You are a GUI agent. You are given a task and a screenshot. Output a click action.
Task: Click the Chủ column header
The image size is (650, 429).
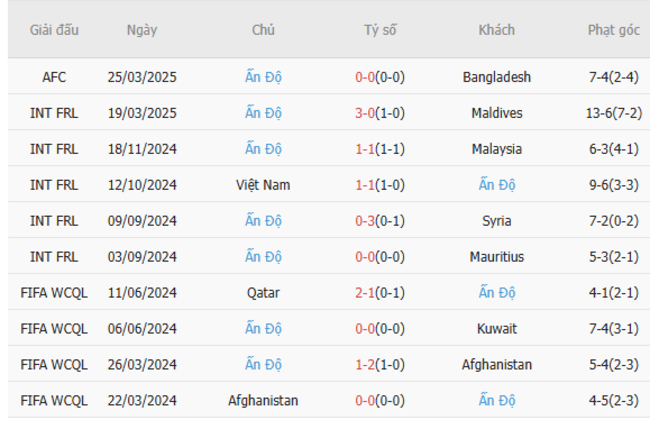click(263, 30)
